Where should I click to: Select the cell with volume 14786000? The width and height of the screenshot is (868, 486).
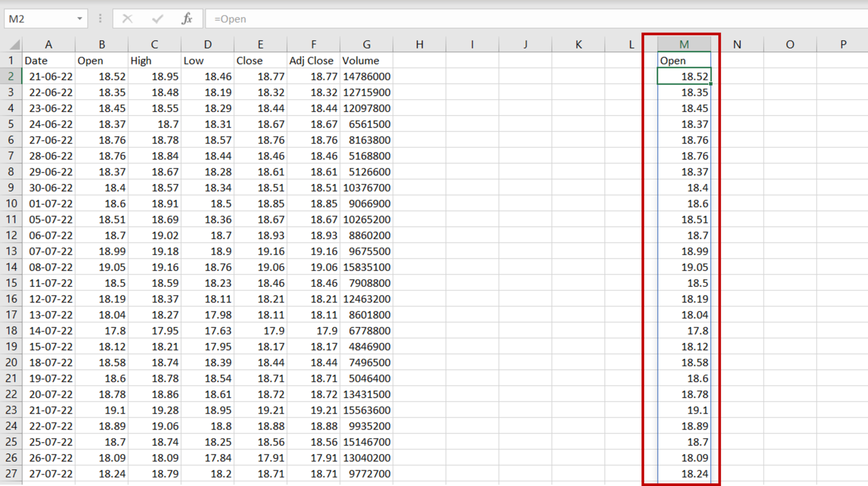[x=366, y=76]
